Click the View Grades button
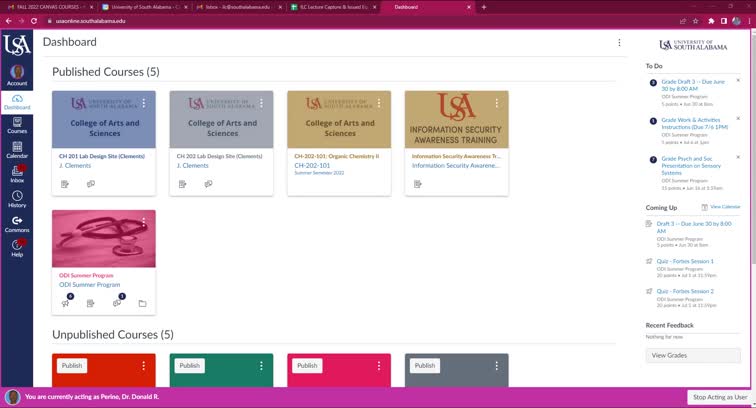The height and width of the screenshot is (408, 756). 693,355
